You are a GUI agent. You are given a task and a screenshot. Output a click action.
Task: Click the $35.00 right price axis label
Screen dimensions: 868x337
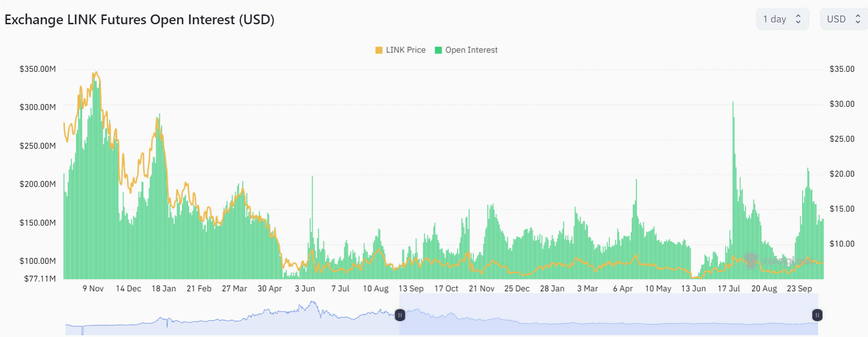click(x=841, y=69)
